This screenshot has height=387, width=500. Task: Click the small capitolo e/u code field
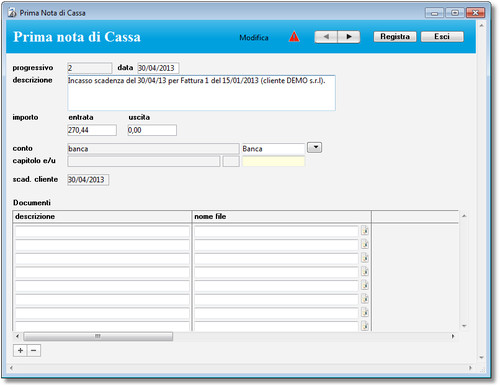pyautogui.click(x=231, y=161)
